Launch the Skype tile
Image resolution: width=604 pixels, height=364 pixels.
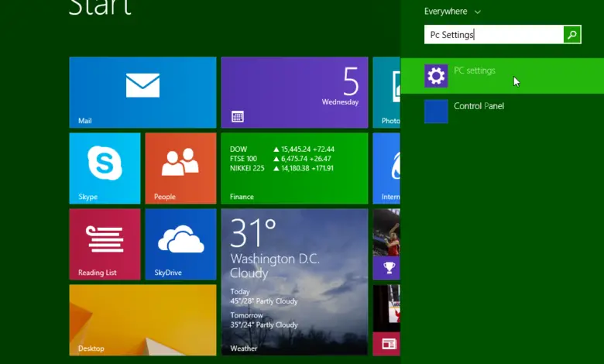(x=105, y=168)
